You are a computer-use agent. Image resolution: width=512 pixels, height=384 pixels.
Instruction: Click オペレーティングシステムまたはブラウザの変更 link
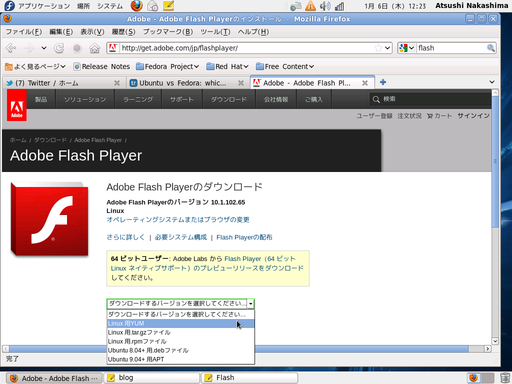178,220
